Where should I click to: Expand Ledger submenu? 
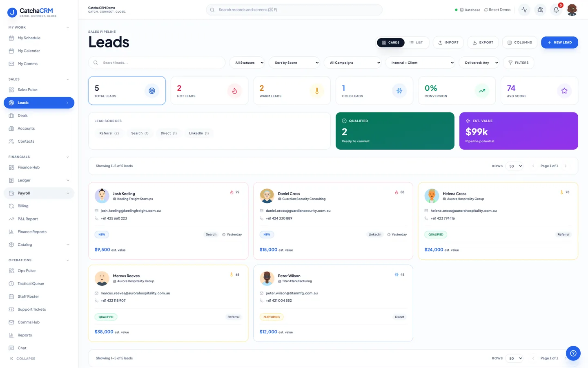pyautogui.click(x=68, y=180)
